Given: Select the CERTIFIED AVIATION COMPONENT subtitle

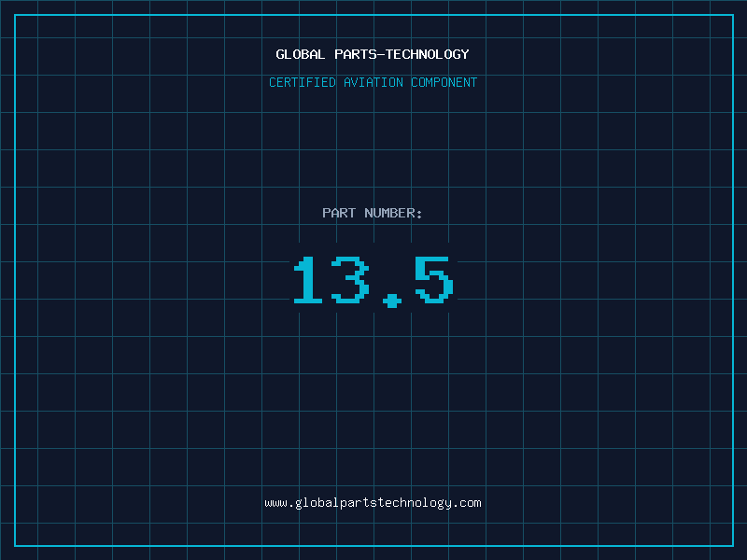Looking at the screenshot, I should (373, 83).
